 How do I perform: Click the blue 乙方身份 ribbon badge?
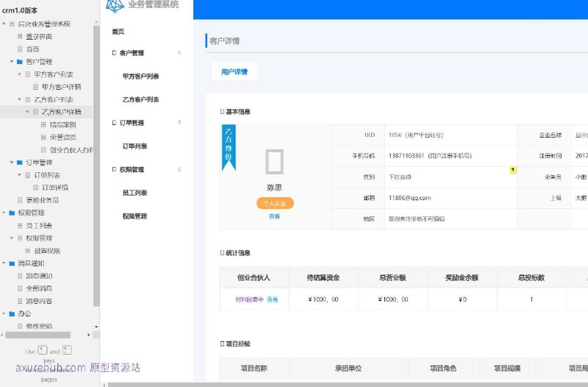(229, 148)
